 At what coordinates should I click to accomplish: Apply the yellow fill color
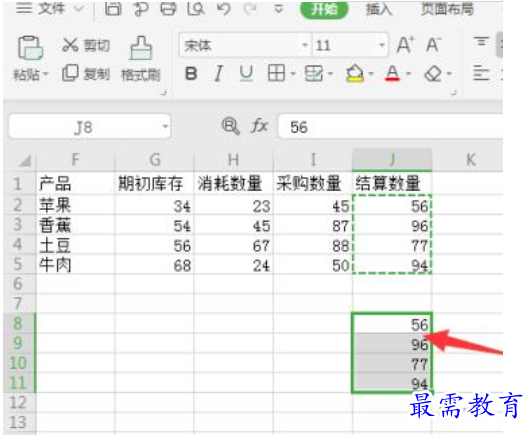coord(355,74)
